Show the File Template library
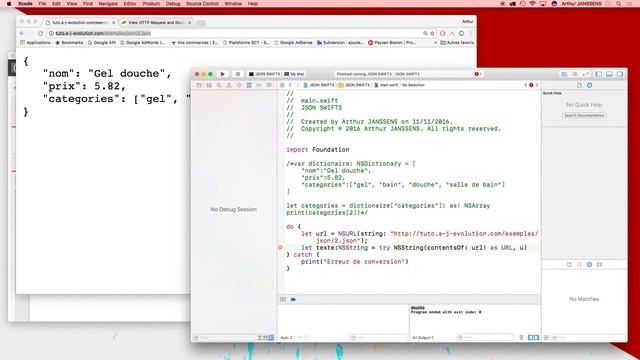This screenshot has height=360, width=640. (x=569, y=264)
